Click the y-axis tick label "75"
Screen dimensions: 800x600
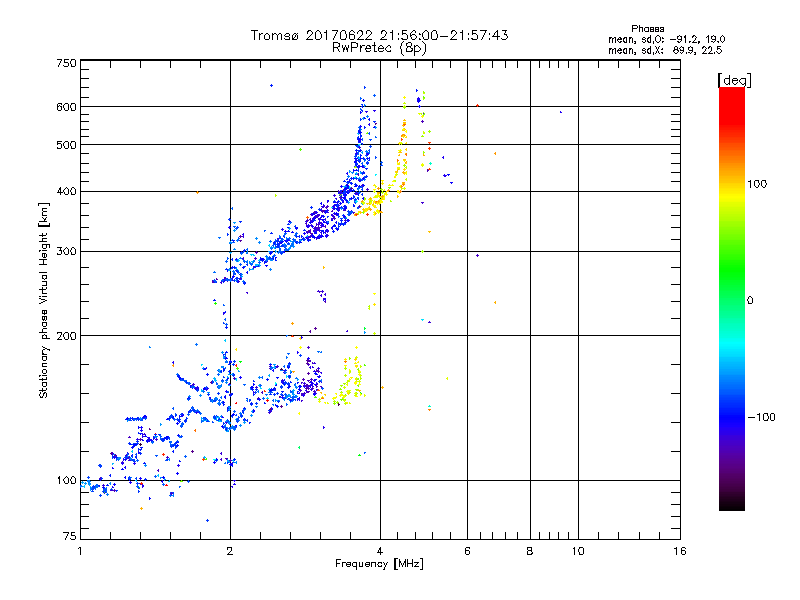[x=70, y=536]
